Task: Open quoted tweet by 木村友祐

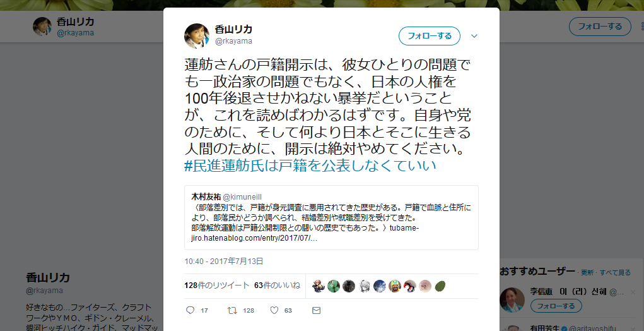Action: (x=331, y=217)
